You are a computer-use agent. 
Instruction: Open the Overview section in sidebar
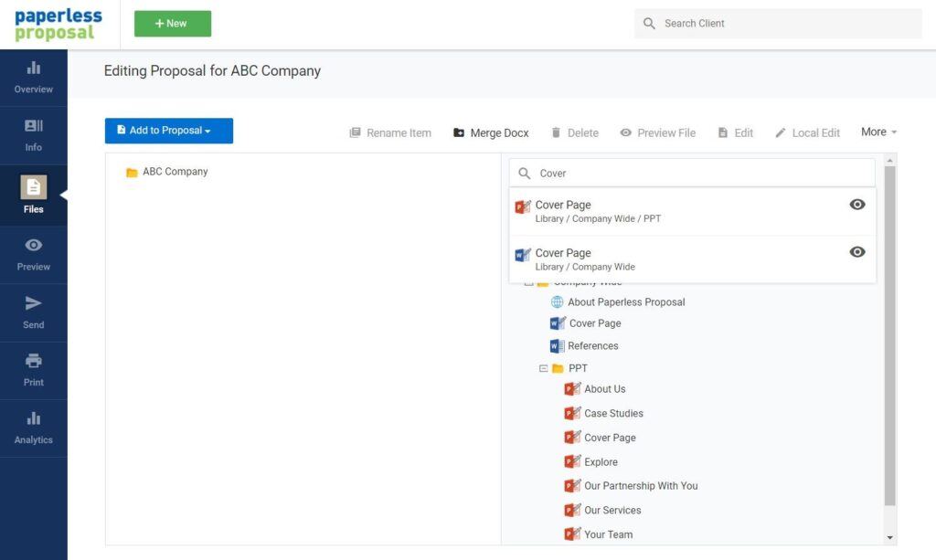[33, 77]
